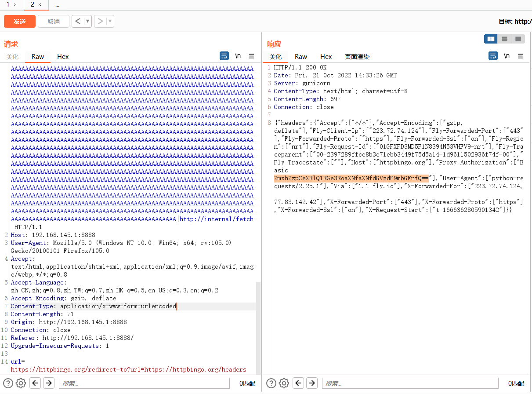Click 'Content-Length: 71' in the request

pyautogui.click(x=42, y=314)
